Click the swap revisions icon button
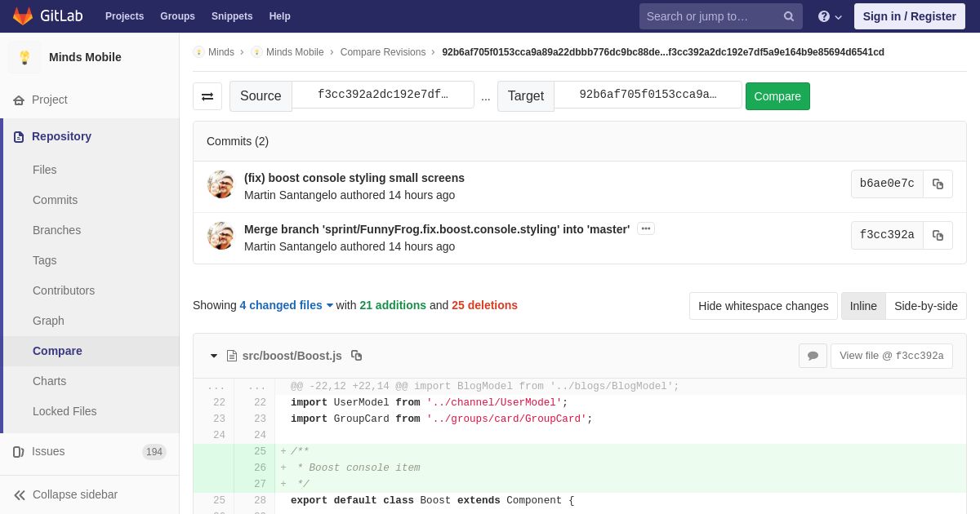Screen dimensions: 980x514 pyautogui.click(x=207, y=96)
